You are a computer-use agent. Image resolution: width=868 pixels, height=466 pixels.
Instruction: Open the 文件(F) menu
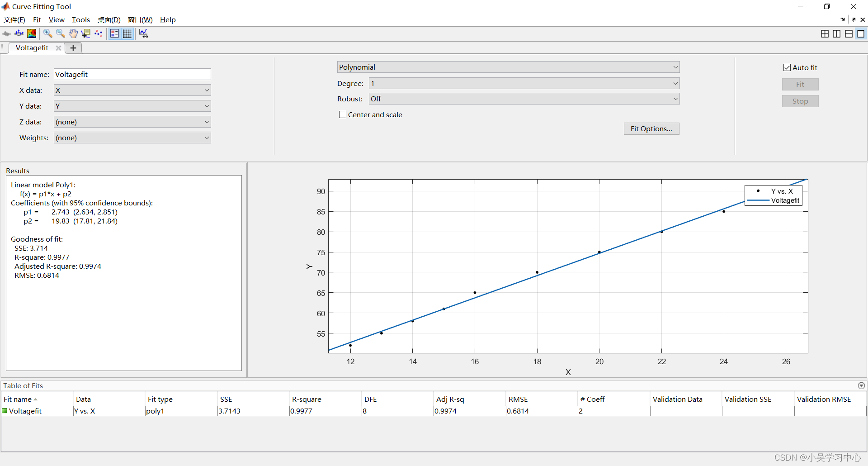pos(14,20)
